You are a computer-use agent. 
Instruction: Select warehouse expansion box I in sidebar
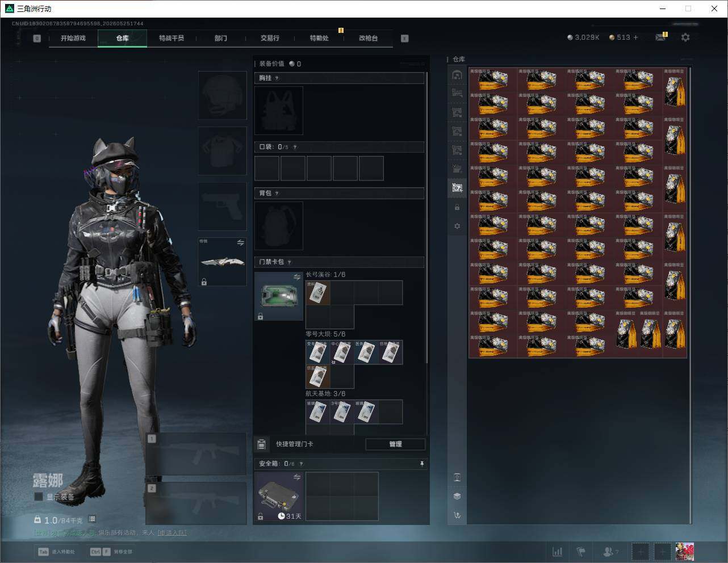(457, 94)
